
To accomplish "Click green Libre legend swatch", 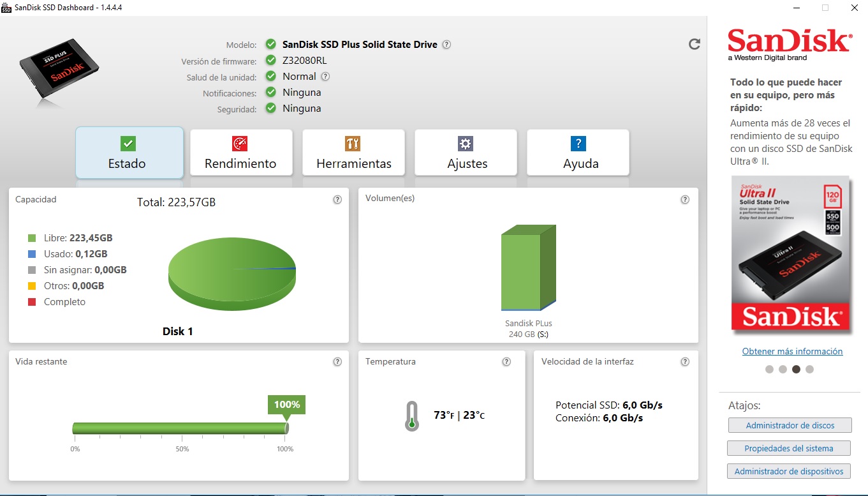I will 32,238.
